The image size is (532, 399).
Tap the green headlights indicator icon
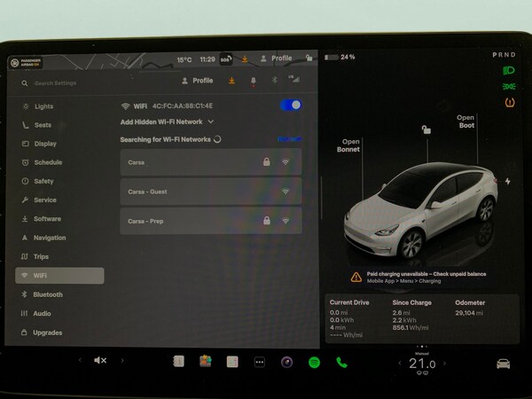point(509,71)
